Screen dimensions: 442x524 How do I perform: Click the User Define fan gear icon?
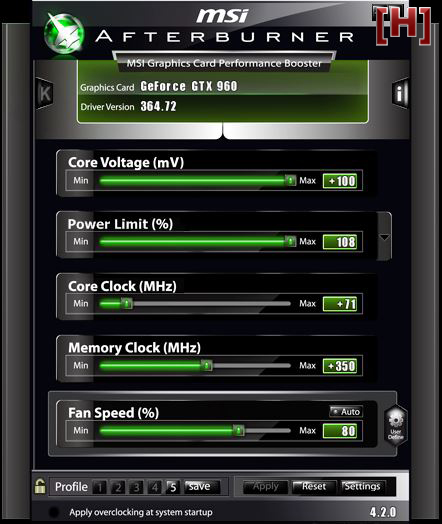click(396, 426)
